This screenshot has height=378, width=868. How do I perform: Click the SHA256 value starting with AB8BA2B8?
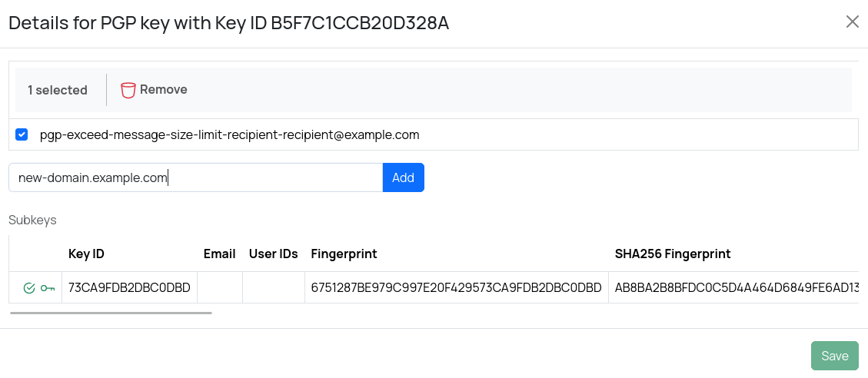[x=736, y=288]
